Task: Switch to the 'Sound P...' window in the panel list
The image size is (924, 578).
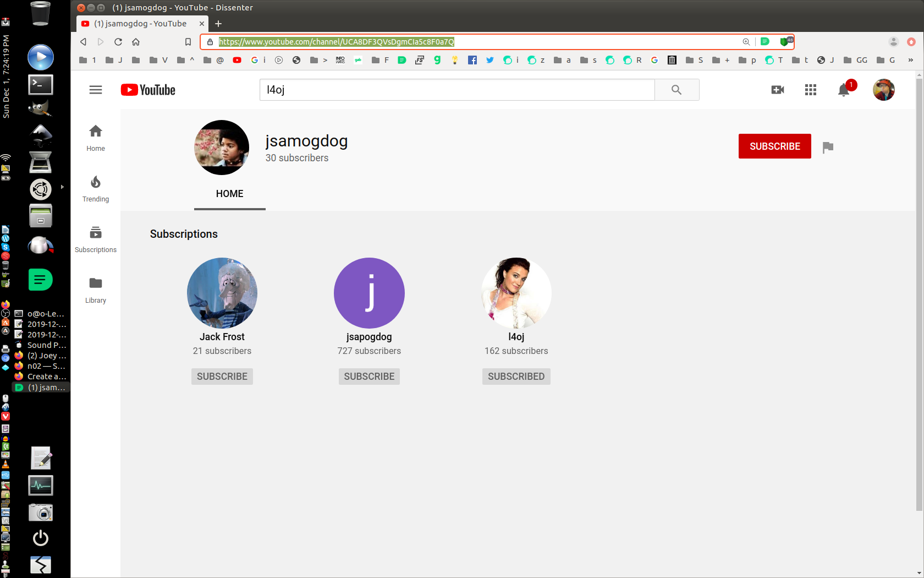Action: click(41, 345)
